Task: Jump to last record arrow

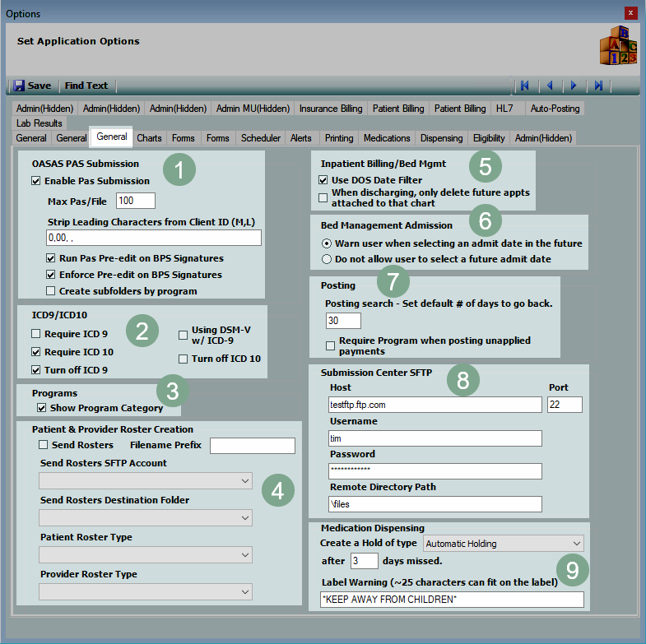Action: pyautogui.click(x=598, y=86)
